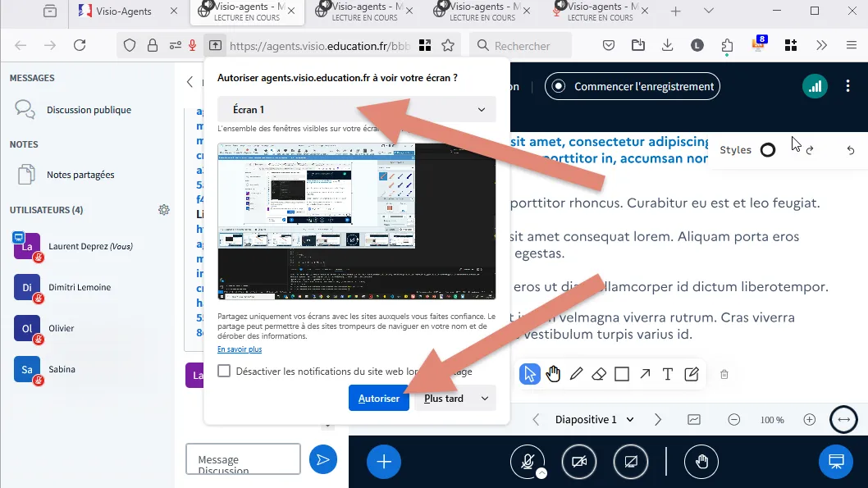Zoom out of the presentation
Screen dimensions: 868x488
pos(734,419)
